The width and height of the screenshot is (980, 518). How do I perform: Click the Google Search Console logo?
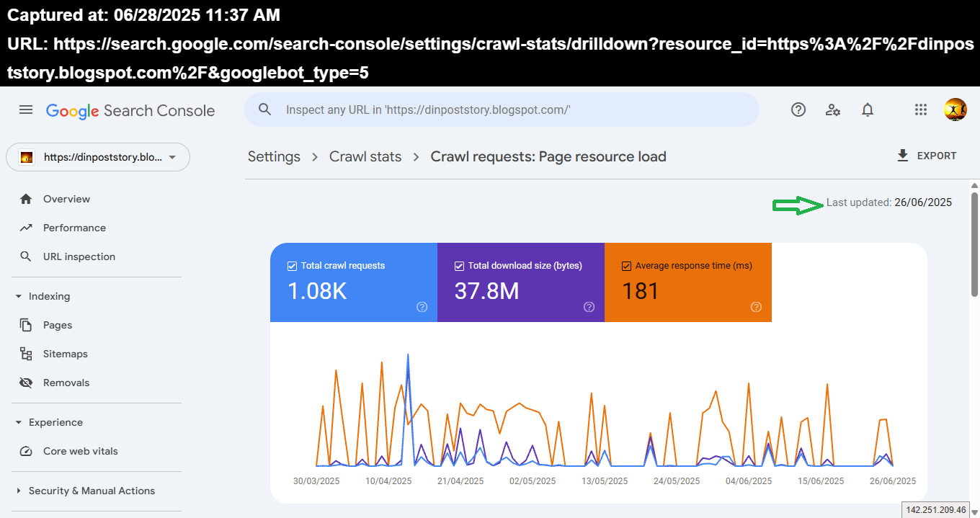point(130,110)
